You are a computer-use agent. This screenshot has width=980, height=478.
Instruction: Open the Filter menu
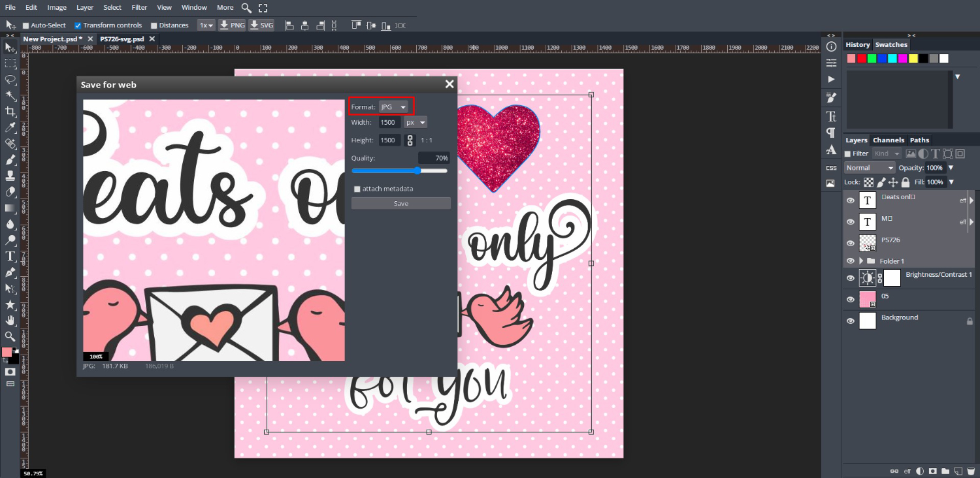tap(139, 8)
